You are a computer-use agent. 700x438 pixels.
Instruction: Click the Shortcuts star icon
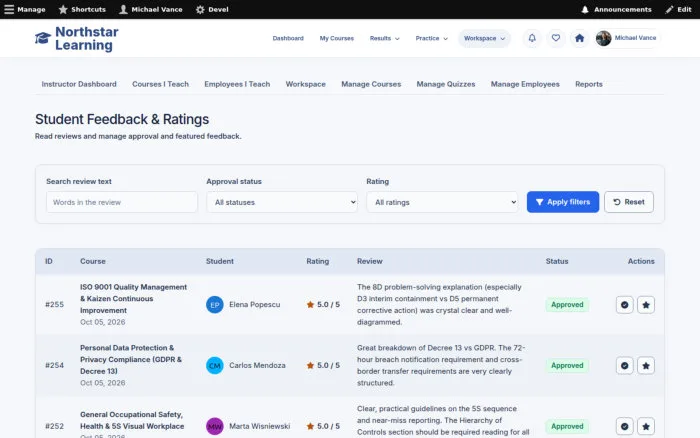point(63,9)
